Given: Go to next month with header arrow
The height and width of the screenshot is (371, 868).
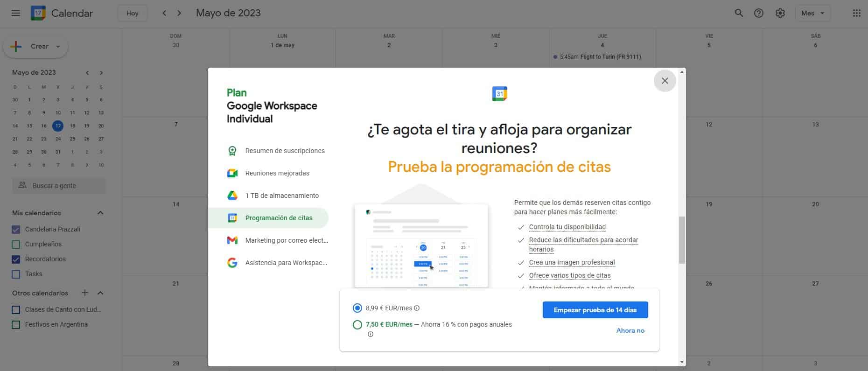Looking at the screenshot, I should (179, 13).
